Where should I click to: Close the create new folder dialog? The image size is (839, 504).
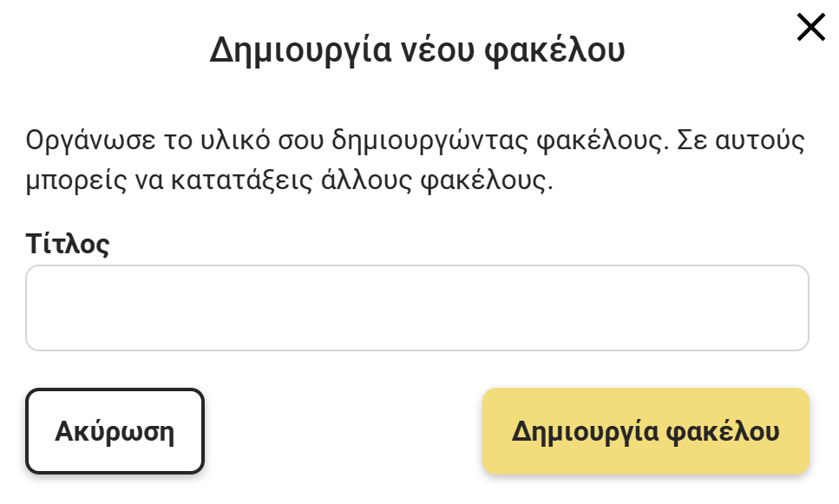tap(810, 28)
